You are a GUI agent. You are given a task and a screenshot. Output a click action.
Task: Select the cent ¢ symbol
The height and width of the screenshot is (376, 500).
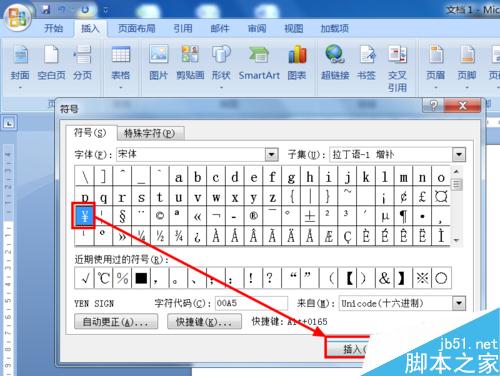pyautogui.click(x=403, y=197)
